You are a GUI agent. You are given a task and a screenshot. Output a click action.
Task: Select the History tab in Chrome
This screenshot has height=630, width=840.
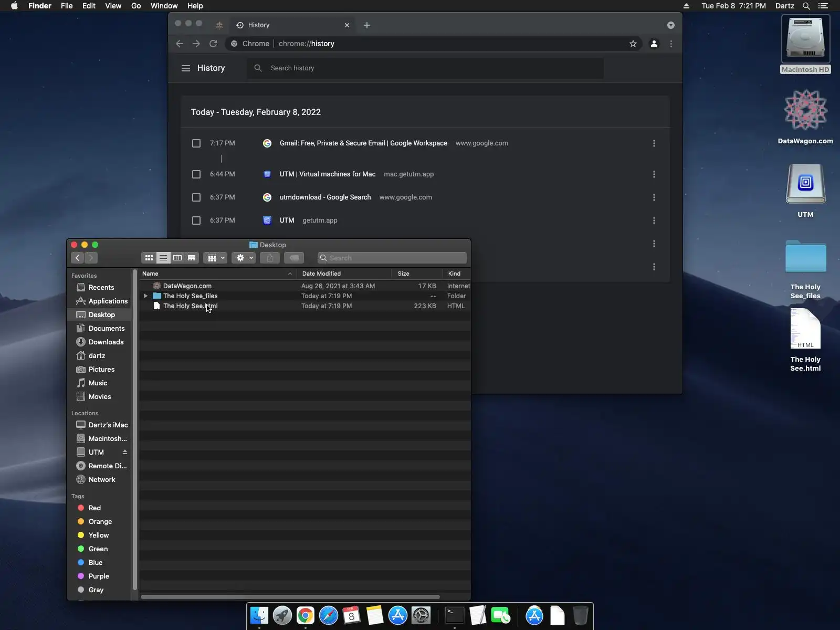click(293, 25)
